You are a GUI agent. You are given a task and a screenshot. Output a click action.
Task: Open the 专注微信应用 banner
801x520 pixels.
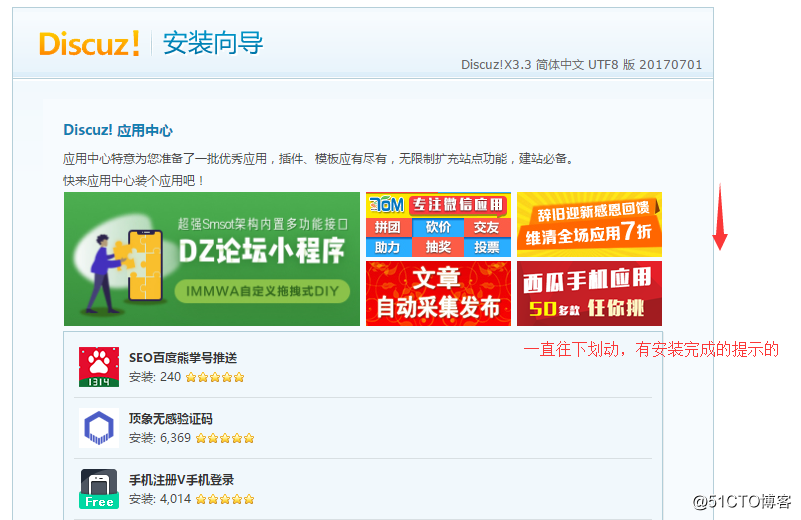point(438,224)
